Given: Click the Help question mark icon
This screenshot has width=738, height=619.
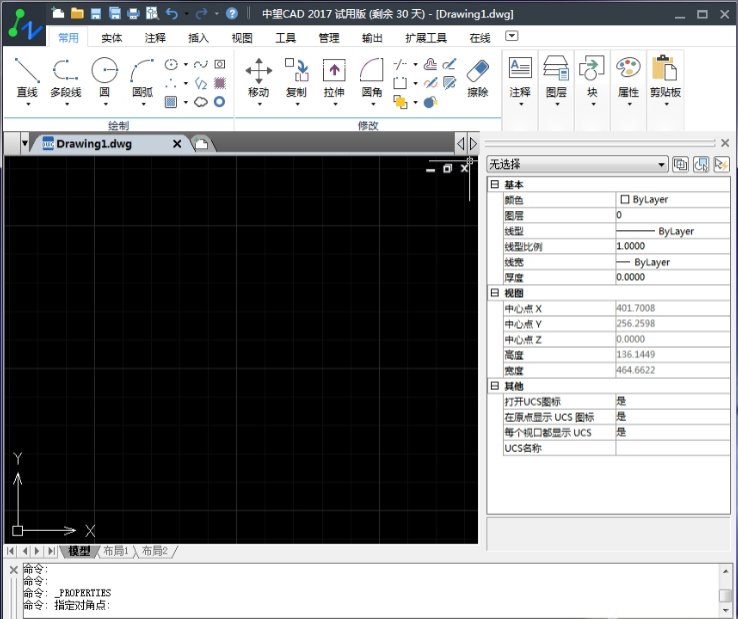Looking at the screenshot, I should click(232, 14).
